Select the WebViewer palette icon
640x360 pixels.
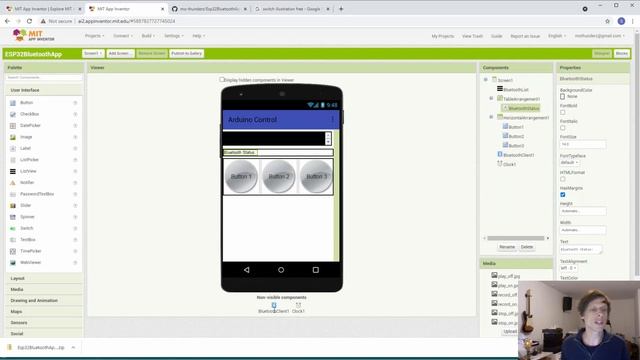pyautogui.click(x=13, y=263)
